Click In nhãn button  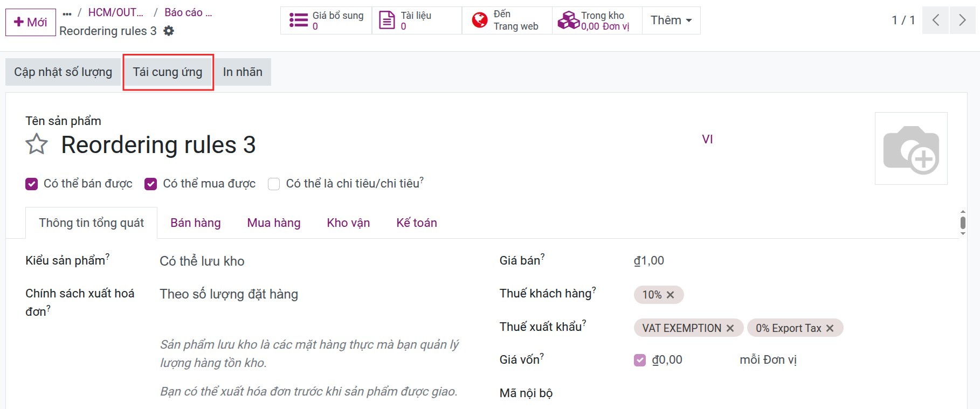(243, 72)
